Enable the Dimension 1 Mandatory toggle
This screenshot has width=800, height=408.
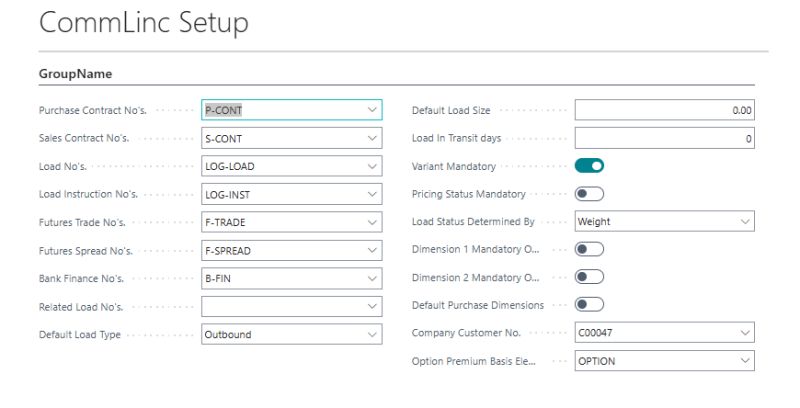pyautogui.click(x=589, y=249)
